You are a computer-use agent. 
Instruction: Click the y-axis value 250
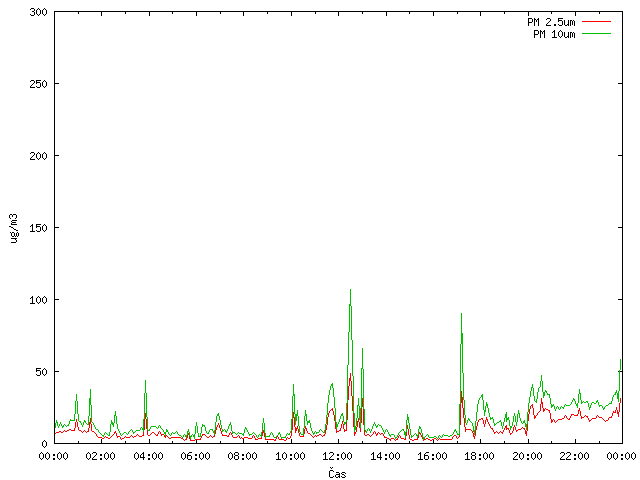pyautogui.click(x=38, y=84)
